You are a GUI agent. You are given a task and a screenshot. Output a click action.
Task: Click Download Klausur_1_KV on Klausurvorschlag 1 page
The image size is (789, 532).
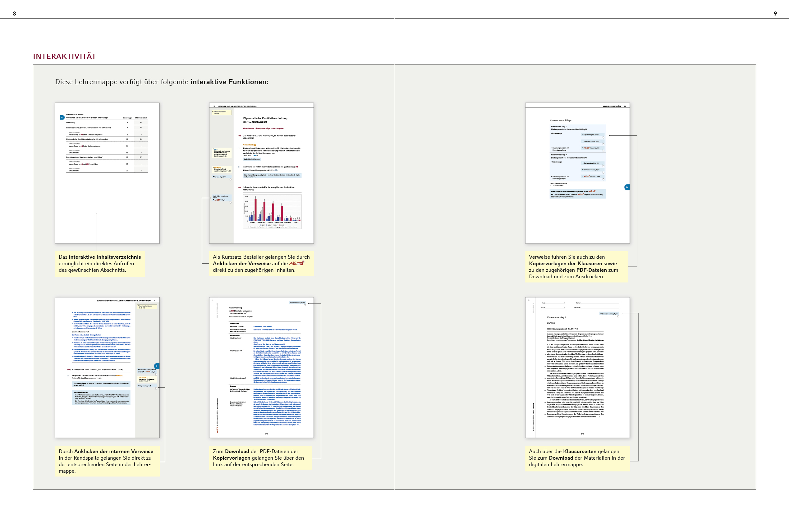click(x=609, y=314)
